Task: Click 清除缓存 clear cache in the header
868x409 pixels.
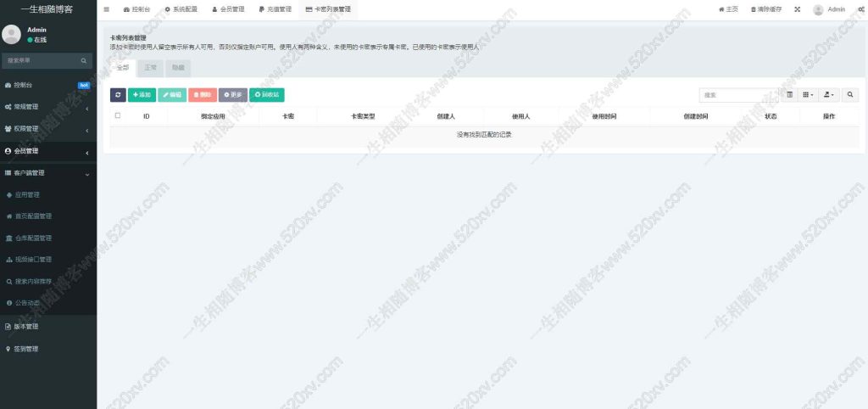Action: pos(766,9)
